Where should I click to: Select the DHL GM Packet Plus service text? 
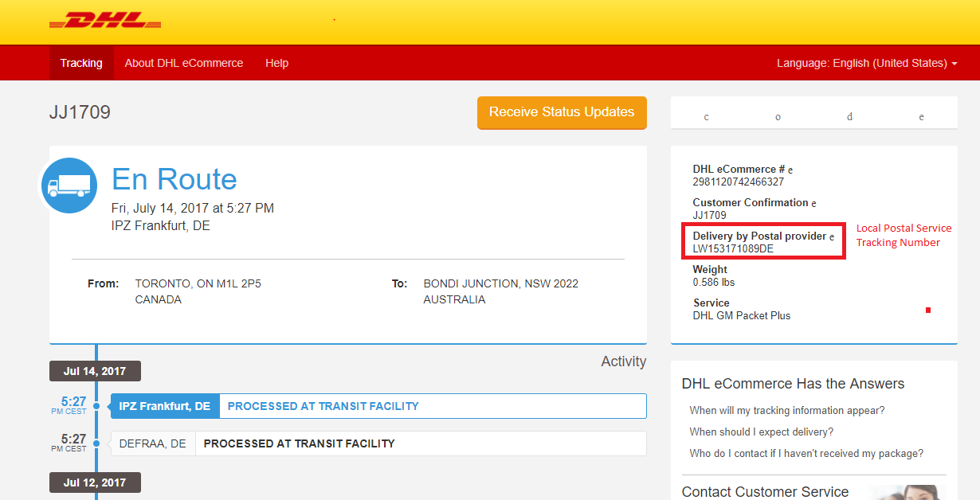click(x=742, y=315)
